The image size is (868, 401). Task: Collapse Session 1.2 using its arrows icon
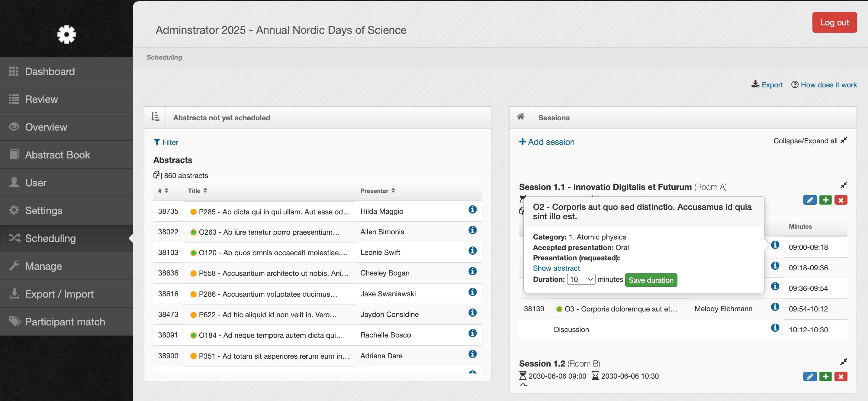(844, 362)
